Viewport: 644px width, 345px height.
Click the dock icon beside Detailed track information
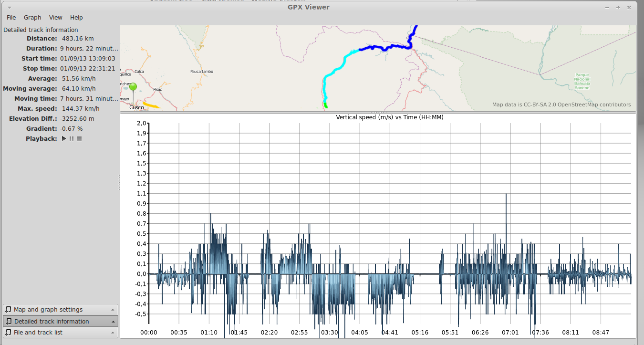[x=8, y=321]
